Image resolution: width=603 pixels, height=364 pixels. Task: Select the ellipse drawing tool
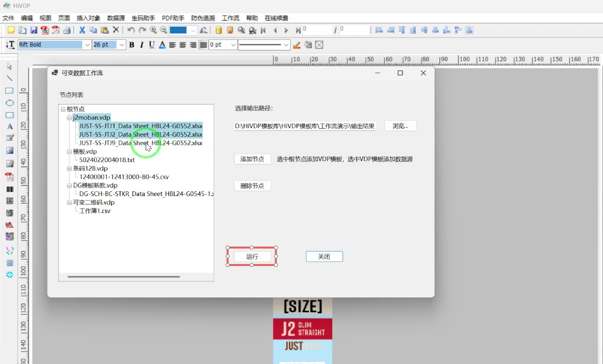[9, 103]
